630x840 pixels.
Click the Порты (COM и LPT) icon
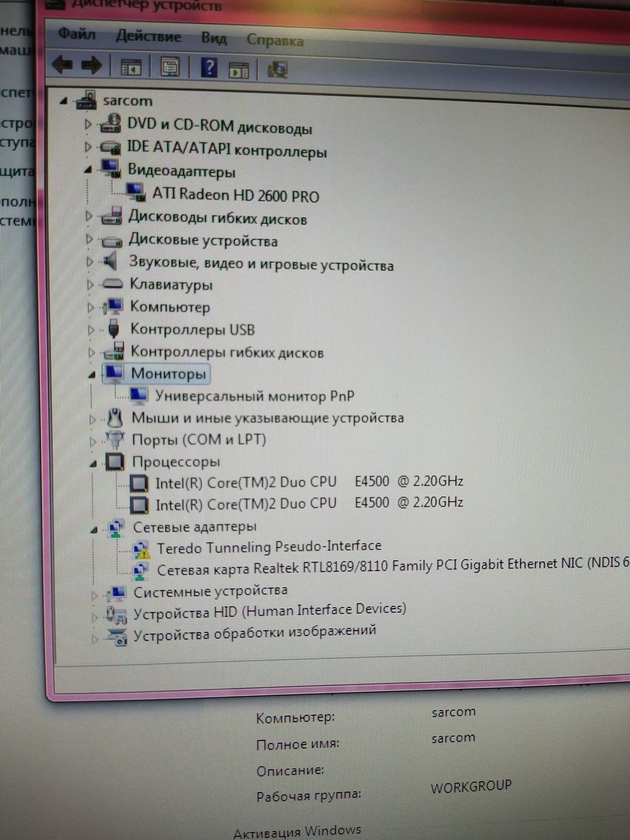coord(115,439)
